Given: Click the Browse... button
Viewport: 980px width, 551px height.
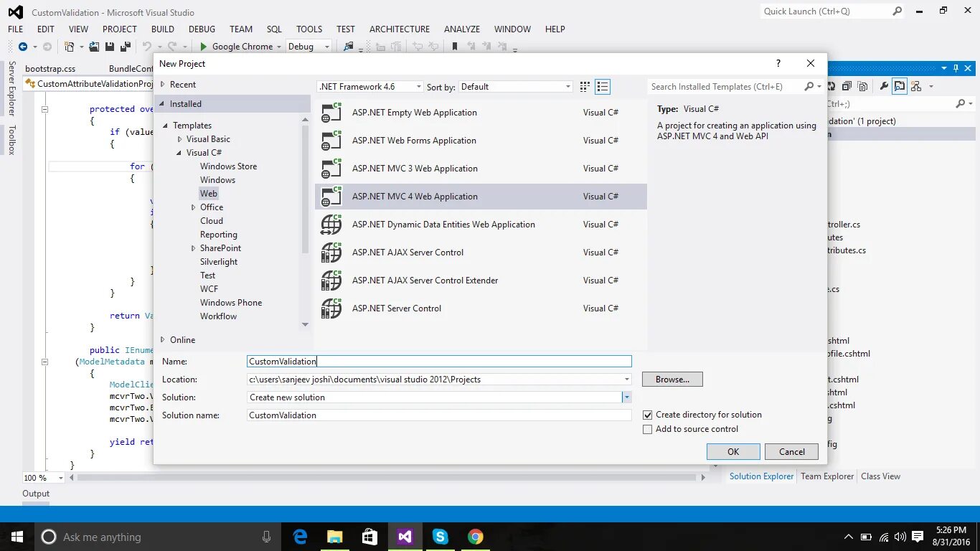Looking at the screenshot, I should point(672,380).
